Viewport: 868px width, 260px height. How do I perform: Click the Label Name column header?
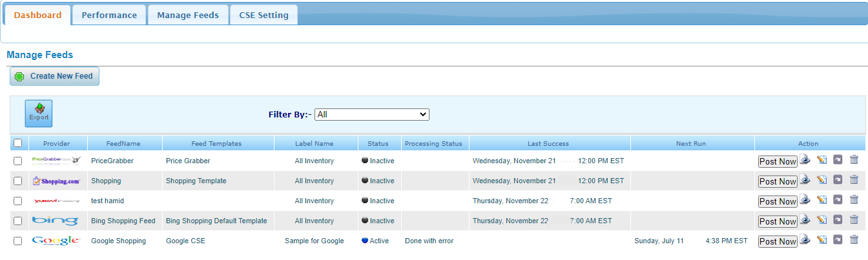coord(315,143)
